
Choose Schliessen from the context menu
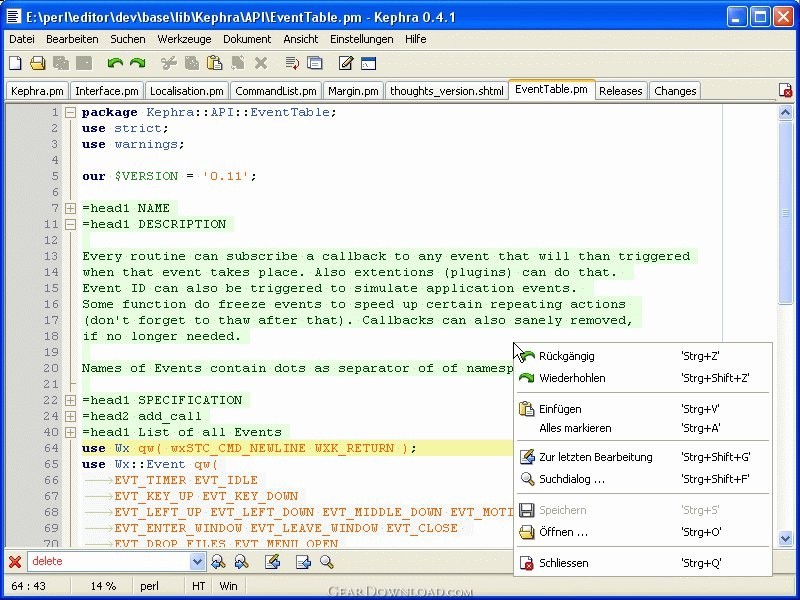coord(643,563)
